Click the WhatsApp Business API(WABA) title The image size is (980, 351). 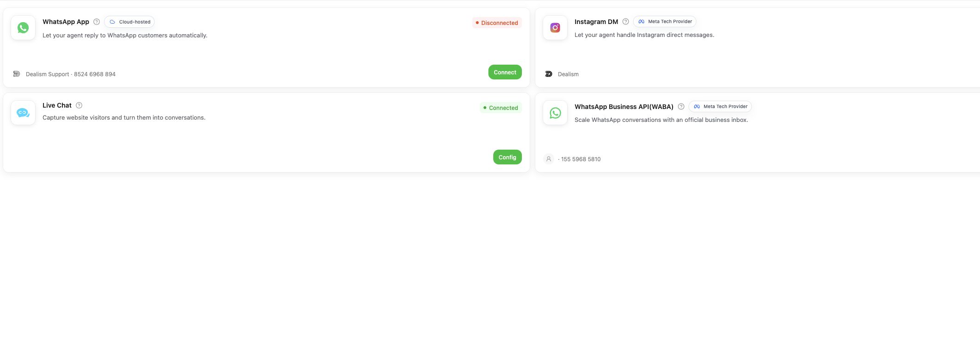tap(624, 107)
